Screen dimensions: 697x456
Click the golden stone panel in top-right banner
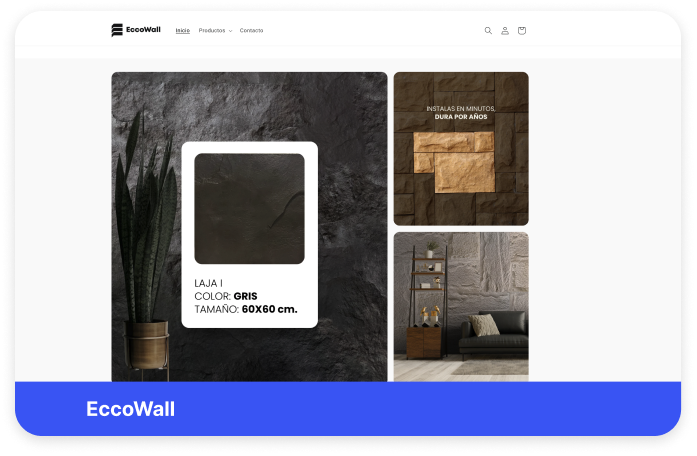456,160
